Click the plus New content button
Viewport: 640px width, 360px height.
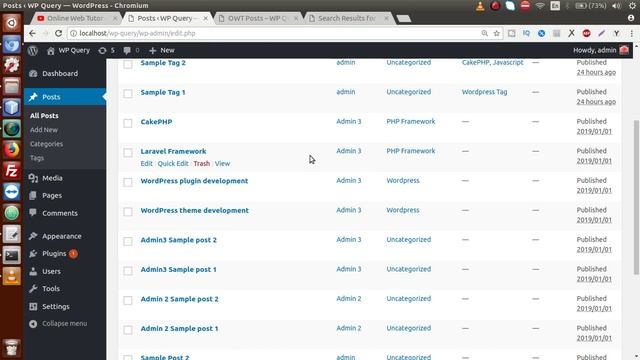tap(162, 50)
